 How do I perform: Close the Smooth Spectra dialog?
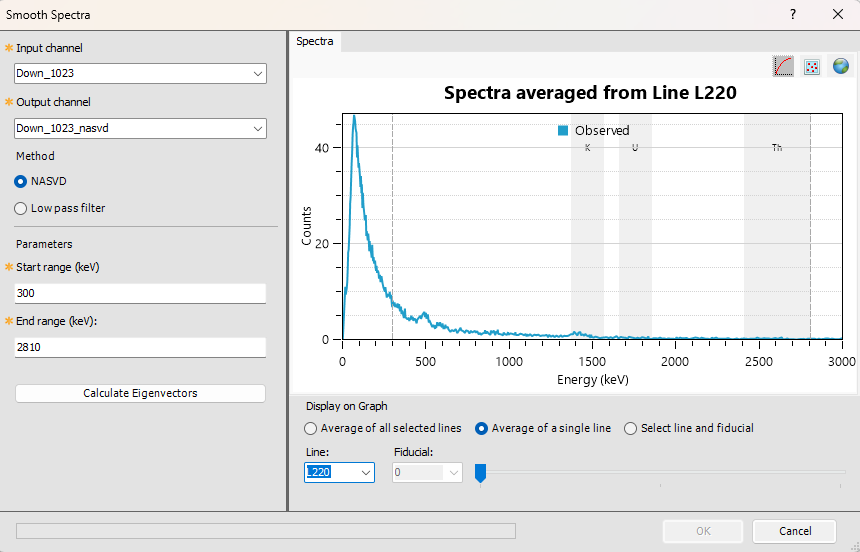838,15
